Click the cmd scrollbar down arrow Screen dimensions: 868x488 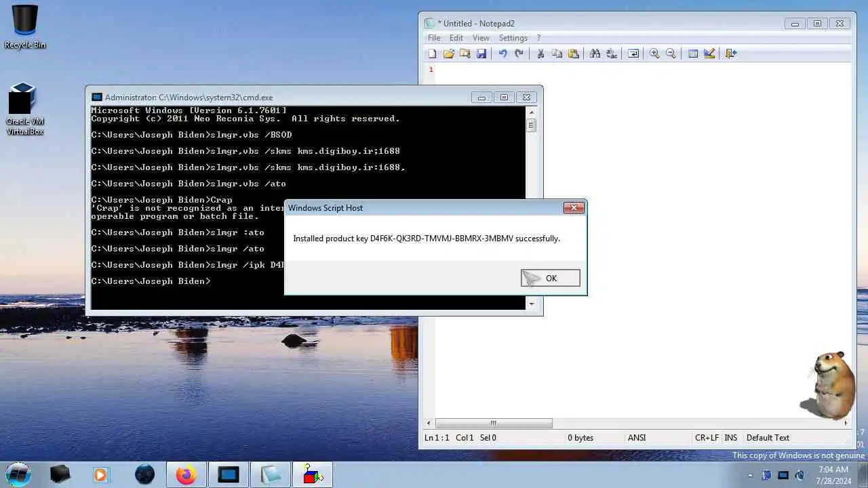tap(531, 304)
